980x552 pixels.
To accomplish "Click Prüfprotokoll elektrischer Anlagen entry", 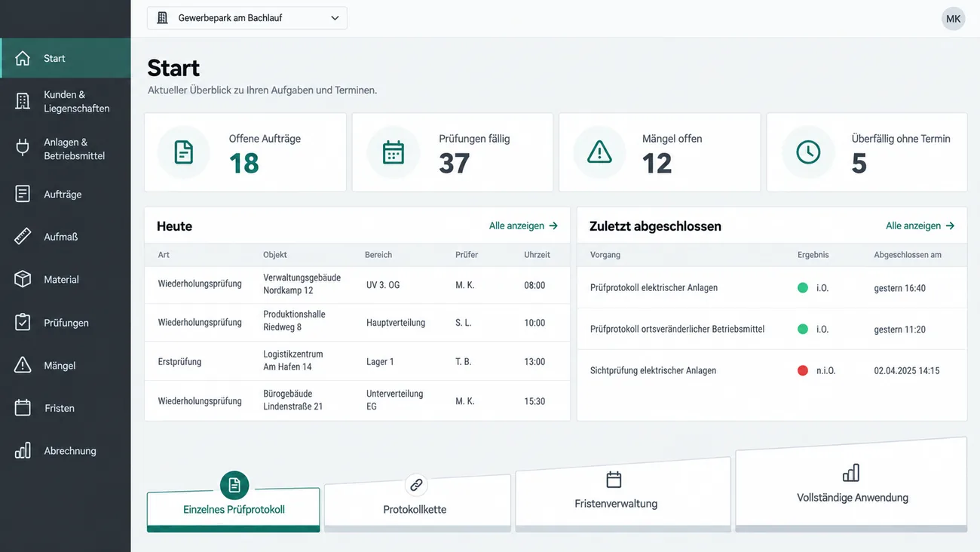I will [654, 287].
